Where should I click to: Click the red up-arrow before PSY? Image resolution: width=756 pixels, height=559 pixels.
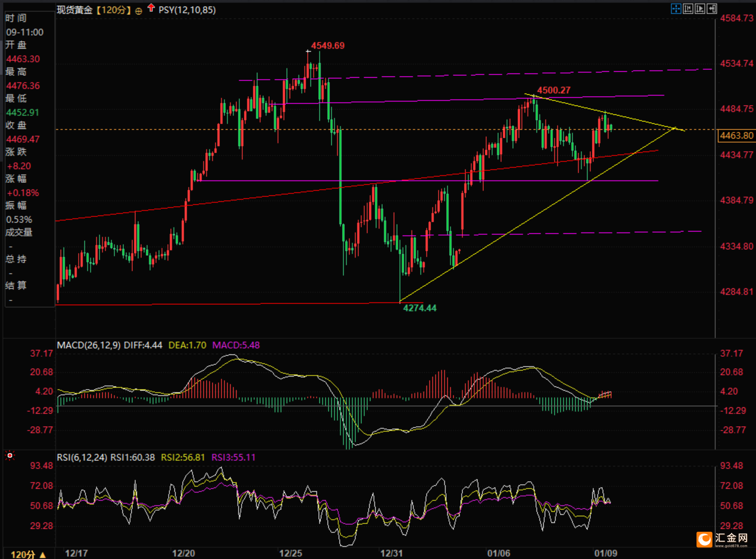tap(151, 8)
